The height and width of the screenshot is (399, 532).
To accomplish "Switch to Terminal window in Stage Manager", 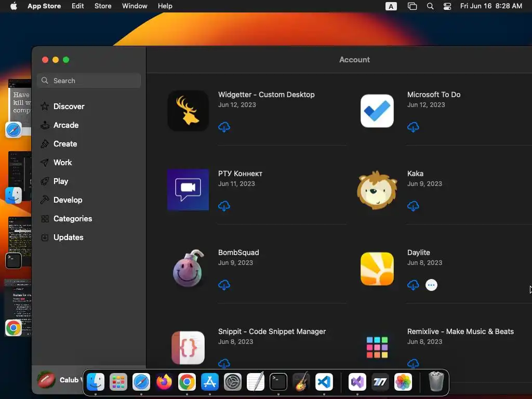I will (x=19, y=242).
